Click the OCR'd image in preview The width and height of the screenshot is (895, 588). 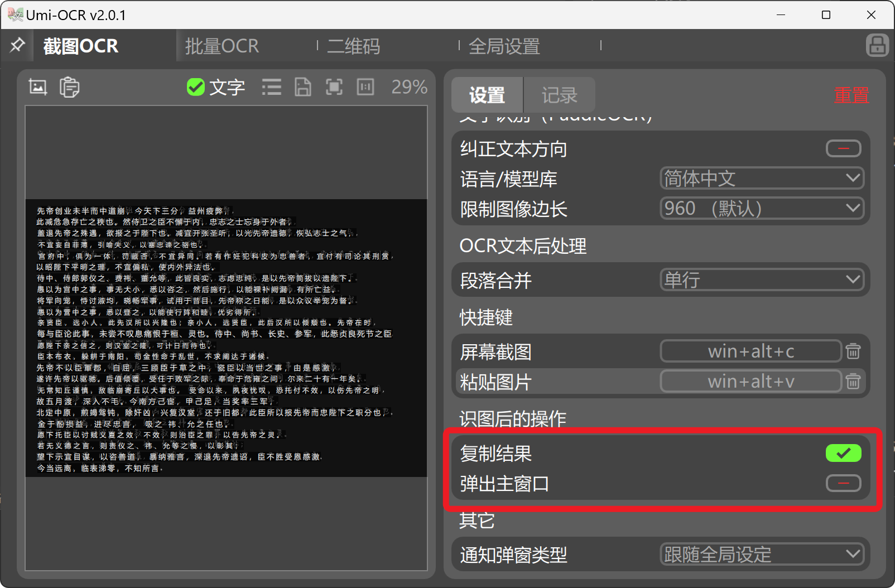[226, 338]
